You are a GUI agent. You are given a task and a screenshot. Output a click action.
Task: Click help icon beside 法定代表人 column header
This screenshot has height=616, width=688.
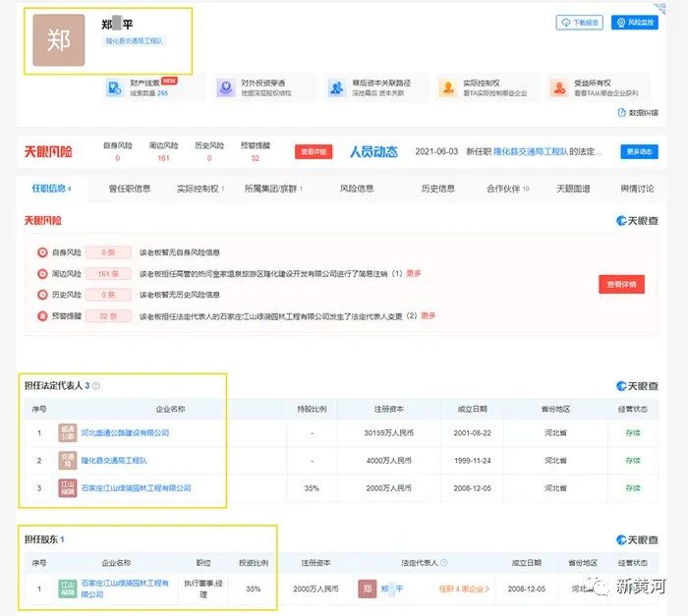443,563
